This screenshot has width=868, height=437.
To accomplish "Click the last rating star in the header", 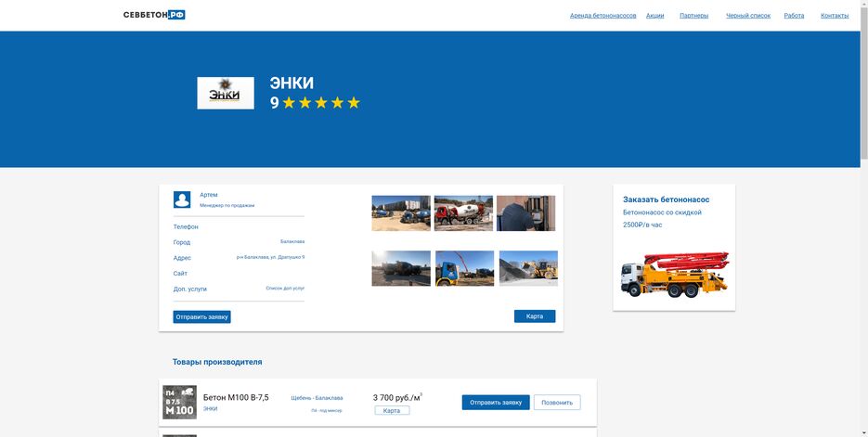I will click(x=354, y=103).
